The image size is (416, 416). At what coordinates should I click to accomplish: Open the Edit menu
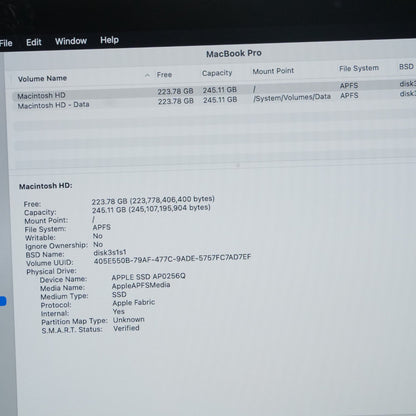(x=34, y=42)
